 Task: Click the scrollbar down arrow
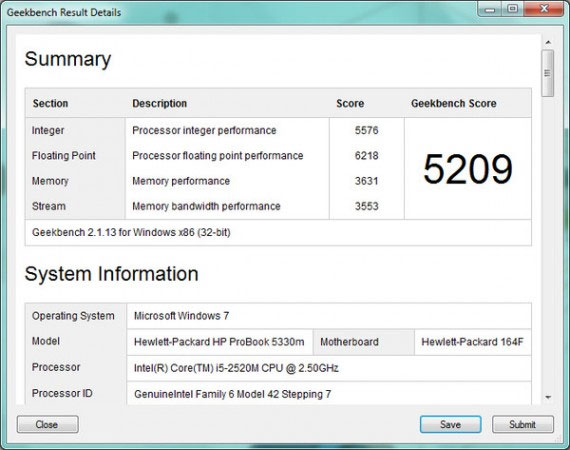coord(548,397)
